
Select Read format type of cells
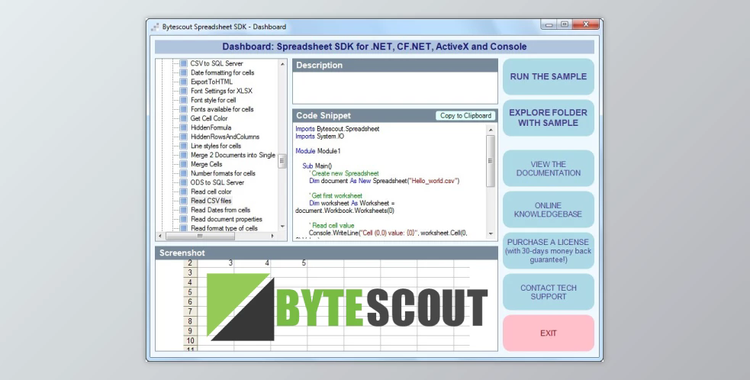(x=224, y=228)
